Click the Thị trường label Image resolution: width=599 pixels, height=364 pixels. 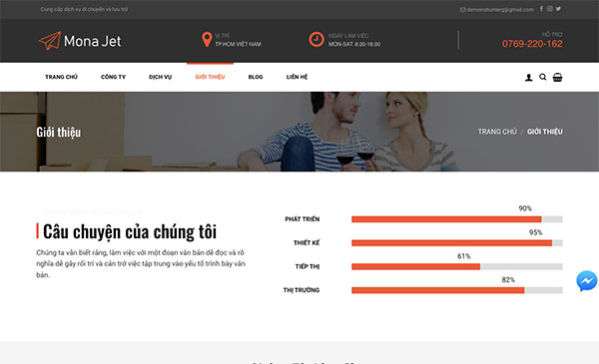[301, 290]
